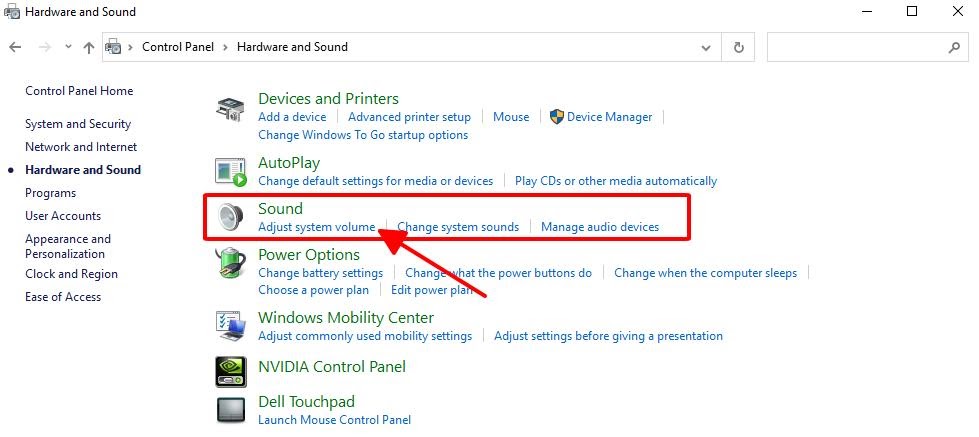Refresh the Control Panel address bar
Image resolution: width=979 pixels, height=437 pixels.
(739, 47)
